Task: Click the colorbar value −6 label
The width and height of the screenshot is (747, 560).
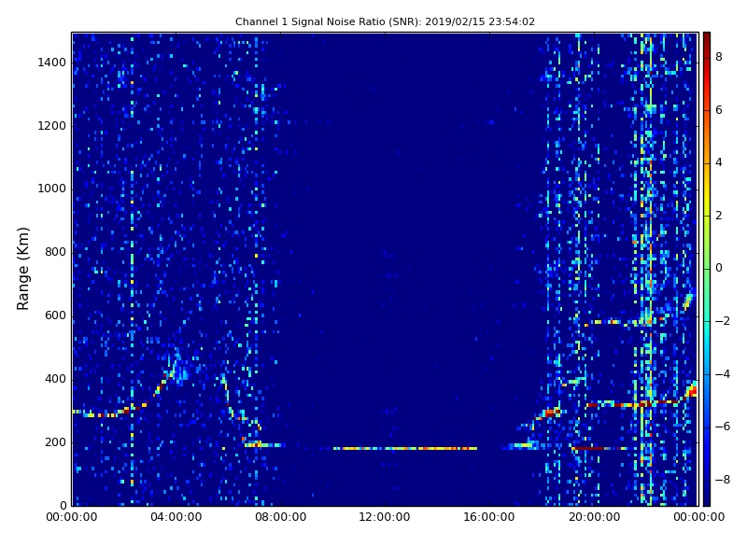Action: [723, 427]
